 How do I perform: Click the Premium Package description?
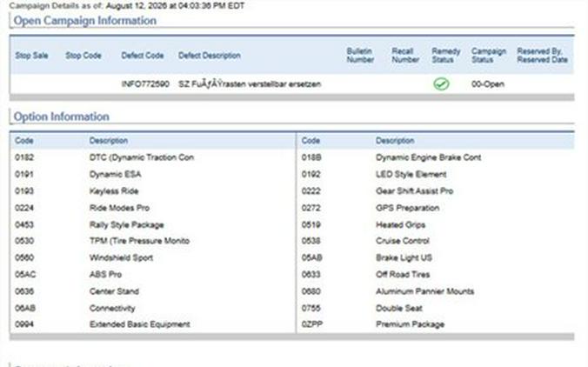(411, 324)
